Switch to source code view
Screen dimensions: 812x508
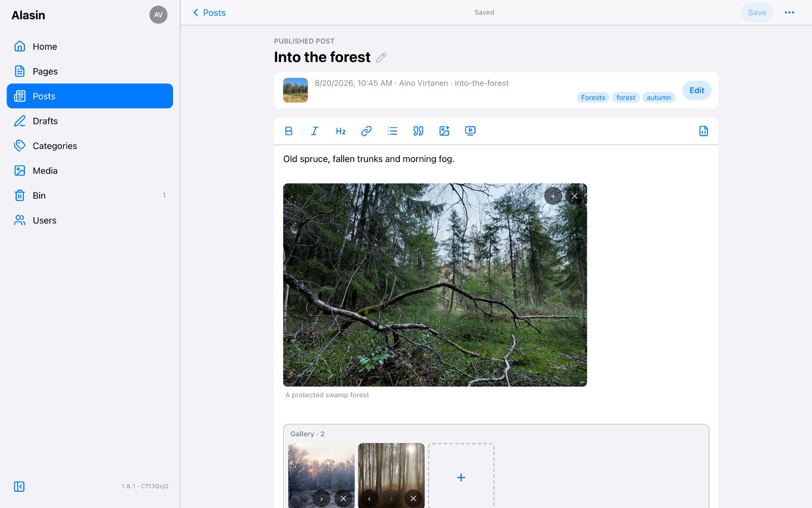703,131
